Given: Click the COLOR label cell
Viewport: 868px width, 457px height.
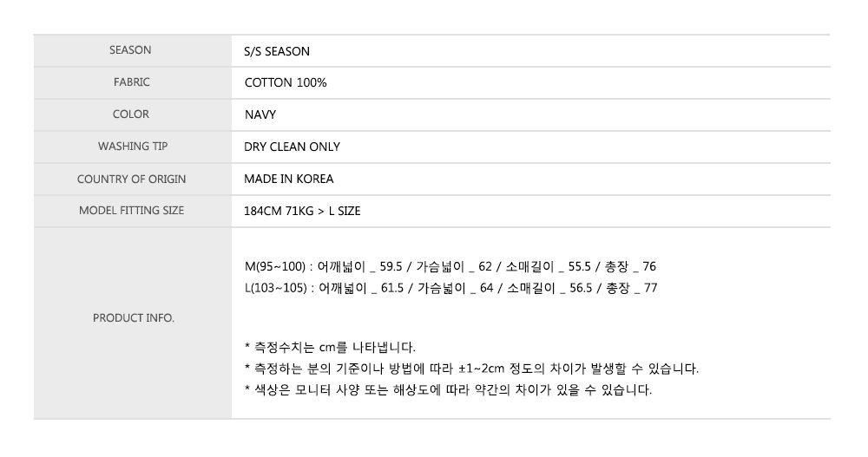Looking at the screenshot, I should (x=130, y=114).
